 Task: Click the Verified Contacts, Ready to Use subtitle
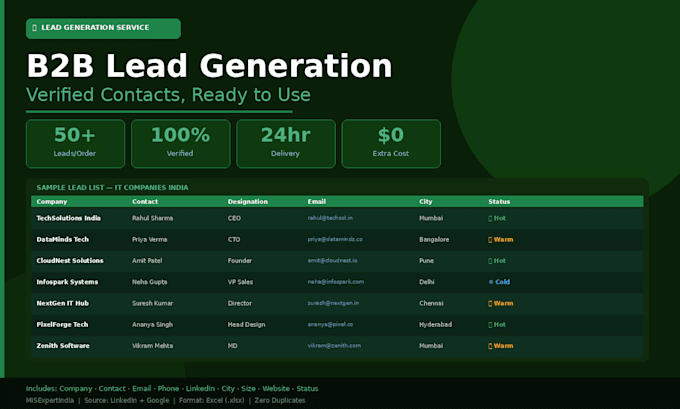click(168, 95)
